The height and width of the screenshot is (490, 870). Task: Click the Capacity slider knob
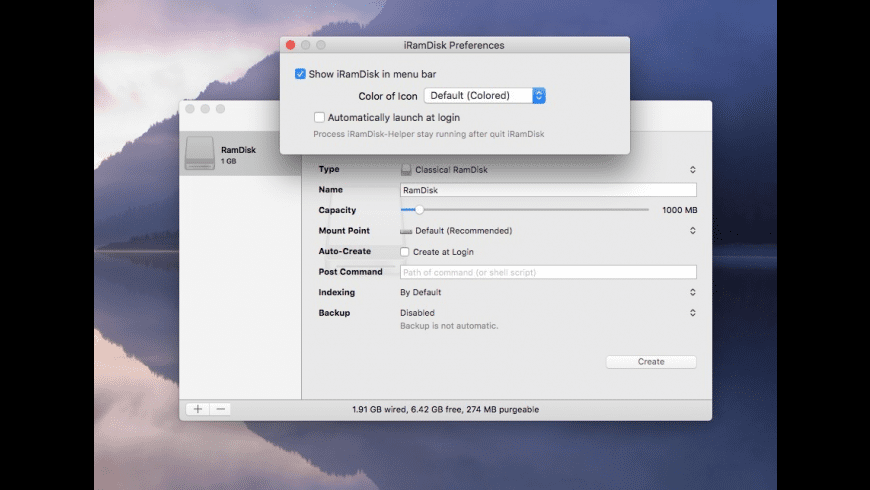[419, 210]
